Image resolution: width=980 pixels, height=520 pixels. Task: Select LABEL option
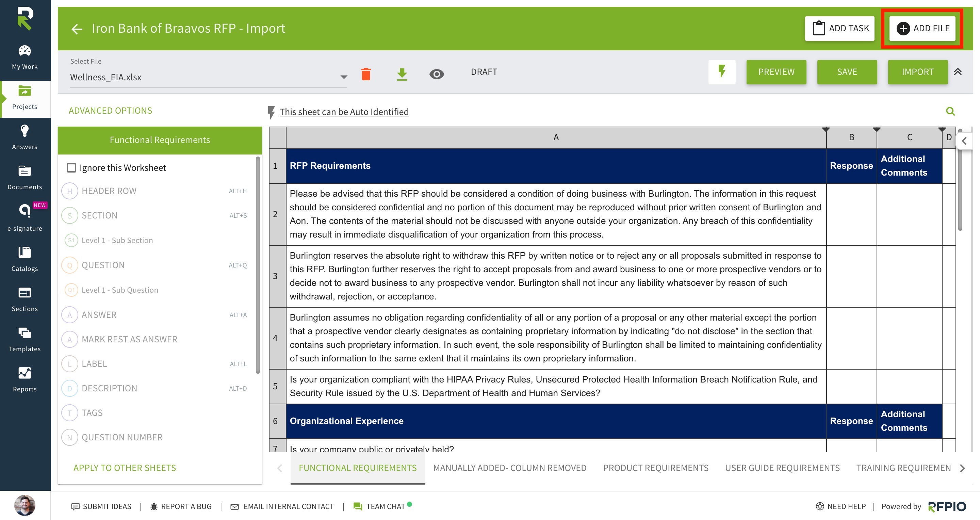[x=155, y=364]
